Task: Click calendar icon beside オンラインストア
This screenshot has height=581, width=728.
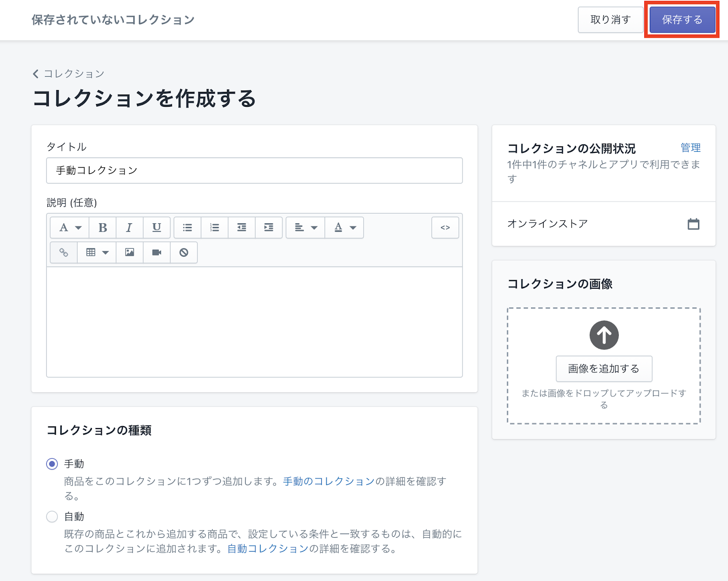Action: 693,224
